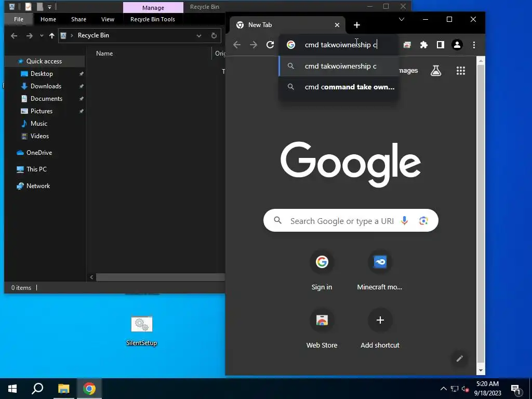Click Chrome taskbar icon

pyautogui.click(x=89, y=389)
